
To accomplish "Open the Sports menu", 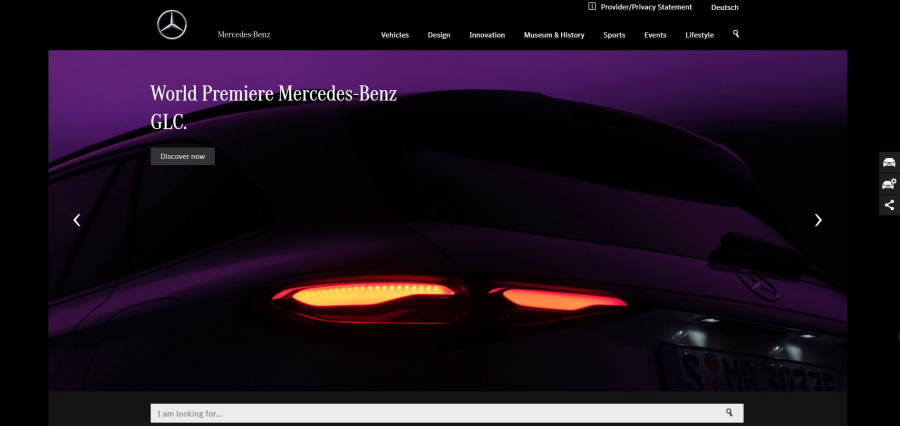I will [x=614, y=35].
